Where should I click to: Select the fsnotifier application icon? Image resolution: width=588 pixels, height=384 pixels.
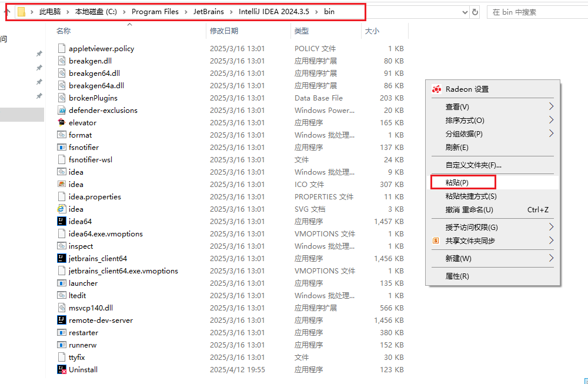[62, 147]
